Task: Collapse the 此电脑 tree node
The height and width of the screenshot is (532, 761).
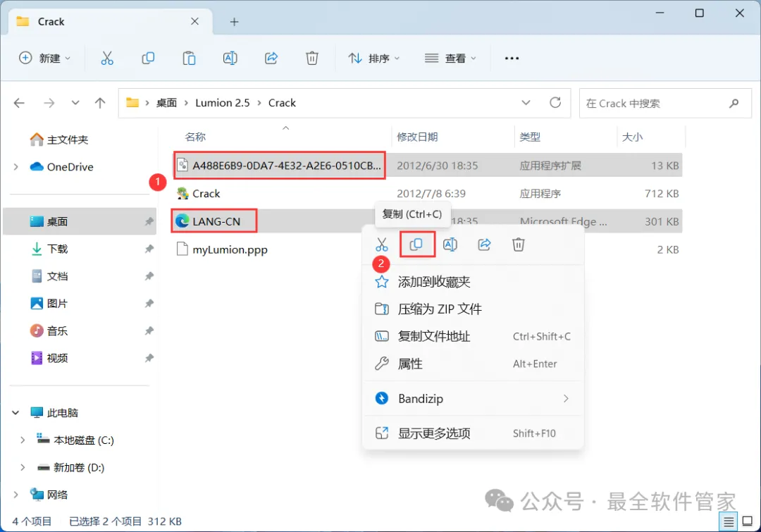Action: coord(16,413)
